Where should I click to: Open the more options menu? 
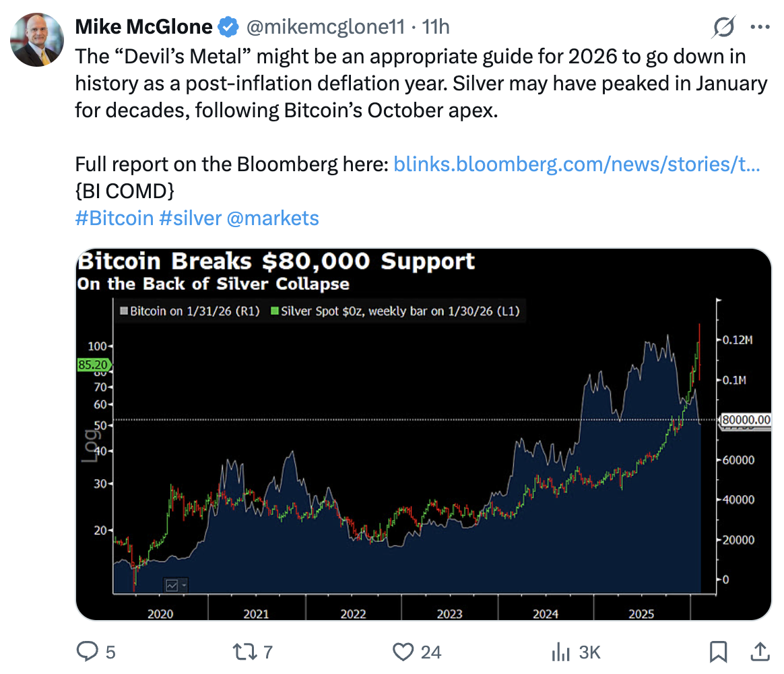click(760, 26)
